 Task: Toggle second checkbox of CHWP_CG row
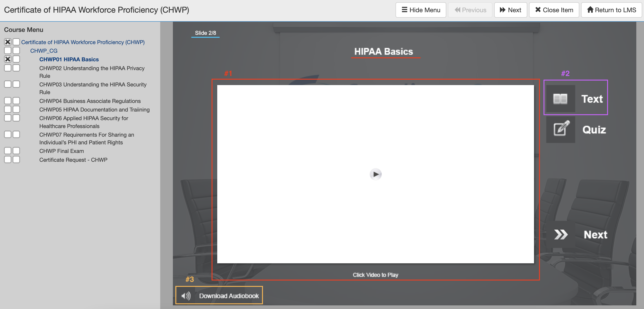click(16, 50)
